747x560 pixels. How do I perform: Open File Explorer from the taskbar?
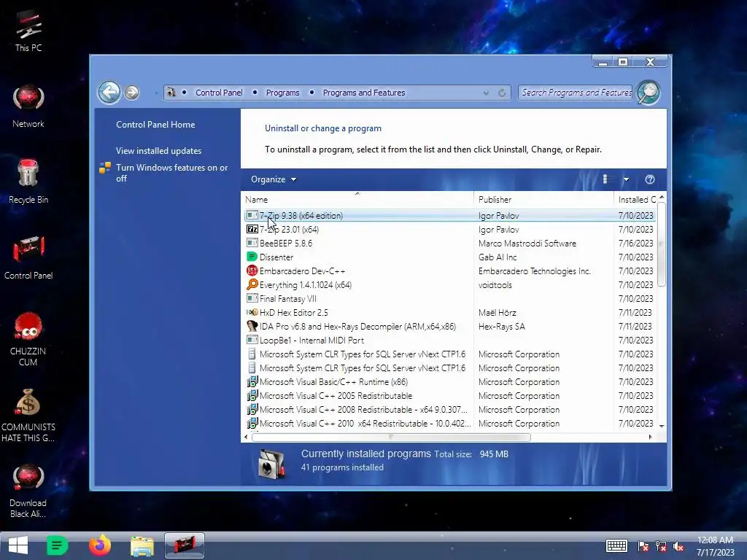[x=142, y=546]
